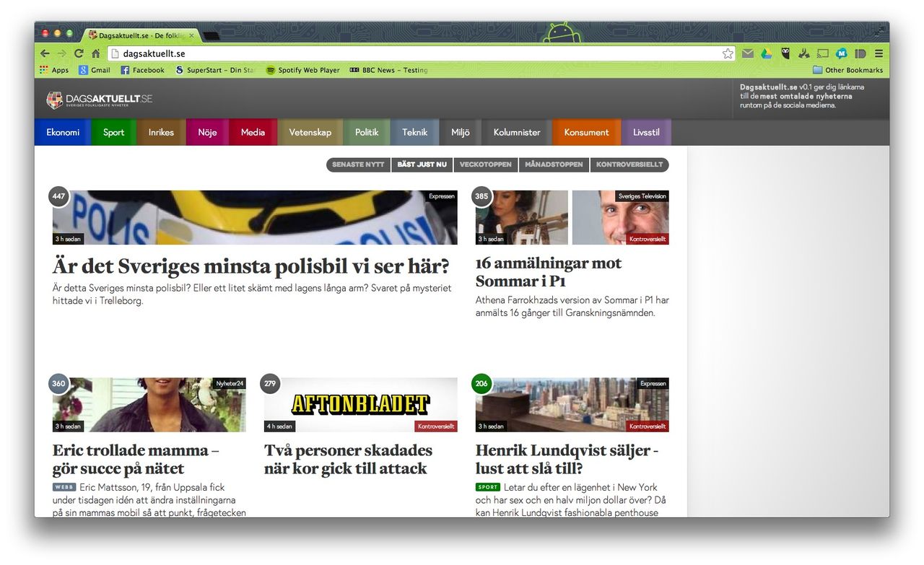Open the Eric trollade mamma headline
924x565 pixels.
point(136,460)
